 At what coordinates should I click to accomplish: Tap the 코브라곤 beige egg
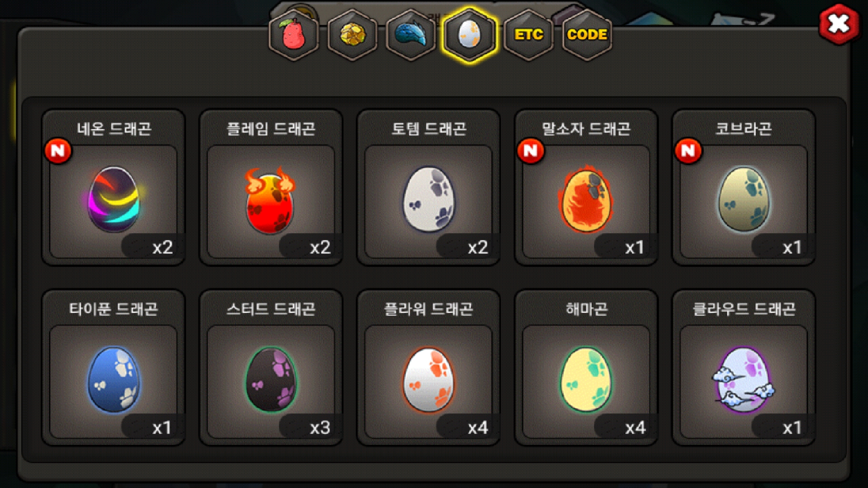pyautogui.click(x=744, y=199)
